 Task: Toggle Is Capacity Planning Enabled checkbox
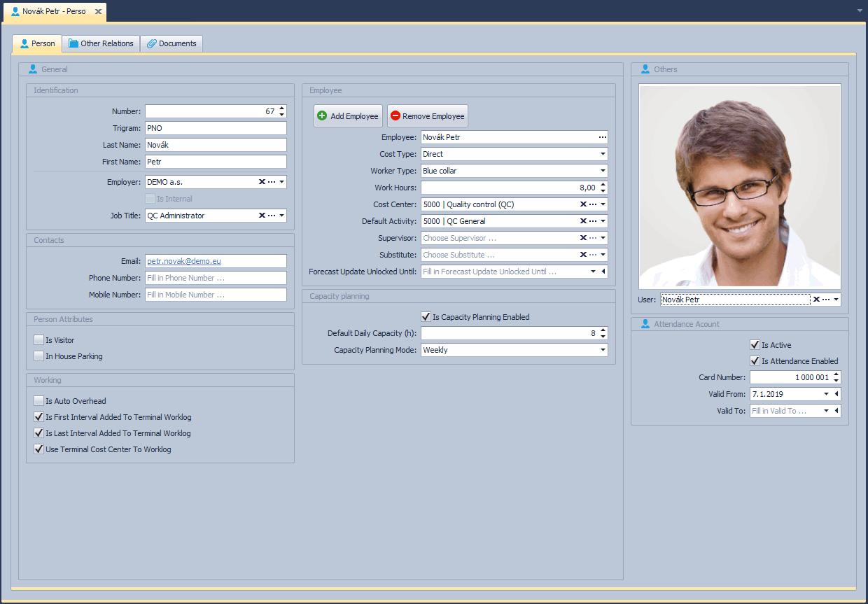426,317
